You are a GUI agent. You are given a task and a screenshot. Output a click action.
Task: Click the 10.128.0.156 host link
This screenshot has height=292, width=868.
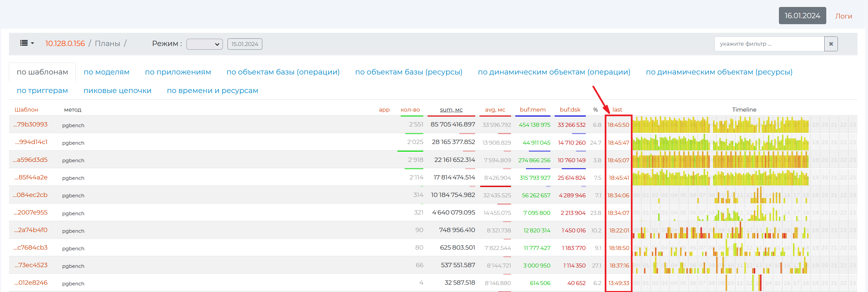click(65, 43)
